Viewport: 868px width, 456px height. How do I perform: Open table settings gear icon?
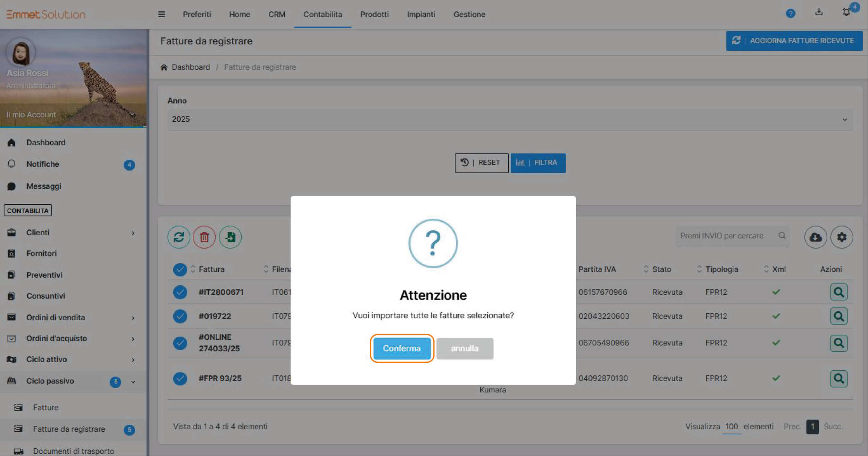(841, 237)
